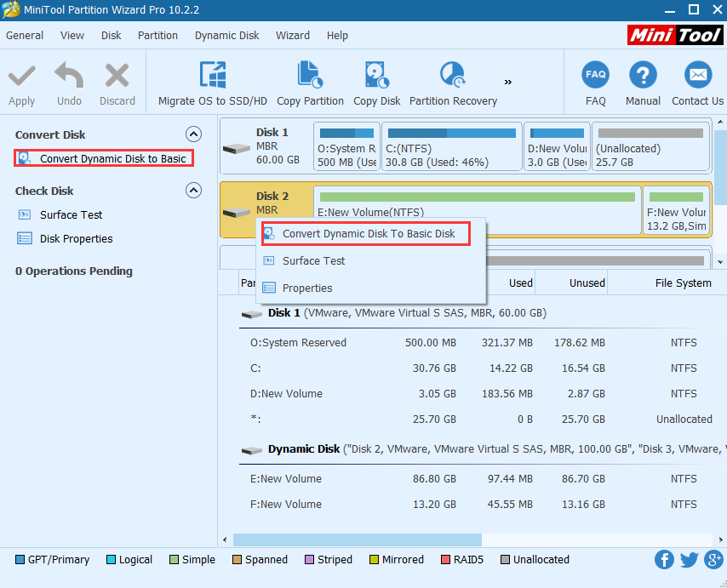Click the disk map scroll down arrow
This screenshot has width=727, height=588.
[x=720, y=262]
